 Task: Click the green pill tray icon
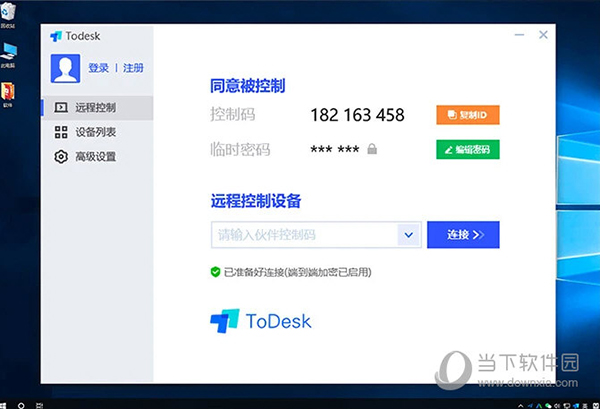548,406
